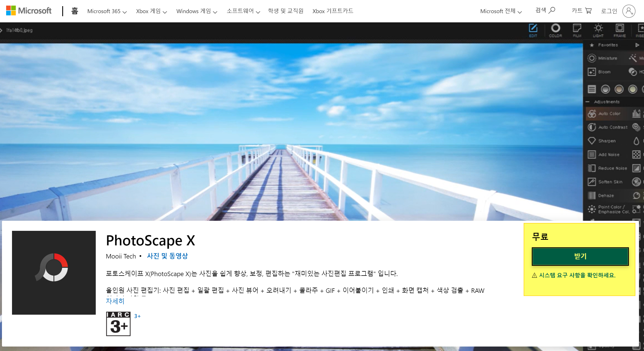Expand the Microsoft 365 menu
The height and width of the screenshot is (351, 644).
(107, 11)
